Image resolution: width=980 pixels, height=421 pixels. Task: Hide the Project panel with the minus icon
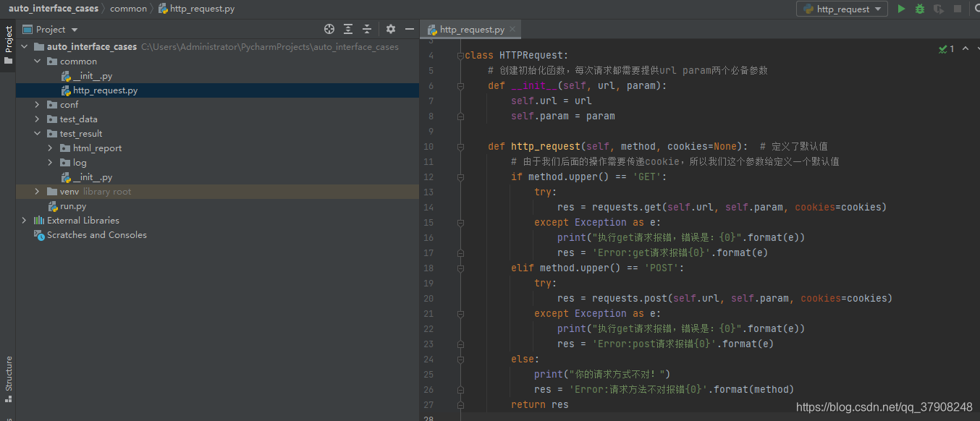pyautogui.click(x=410, y=29)
